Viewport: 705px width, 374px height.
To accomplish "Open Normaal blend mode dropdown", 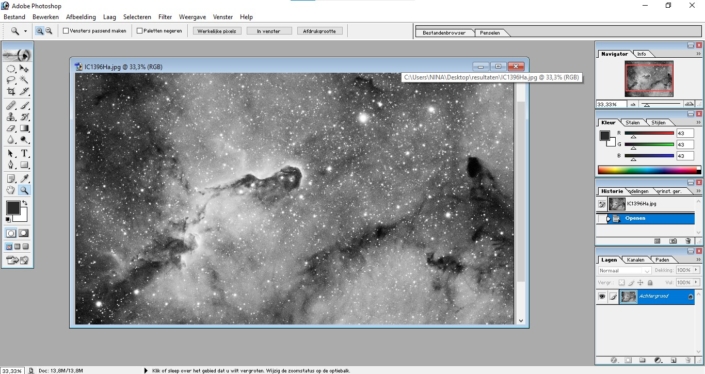I will [x=625, y=271].
